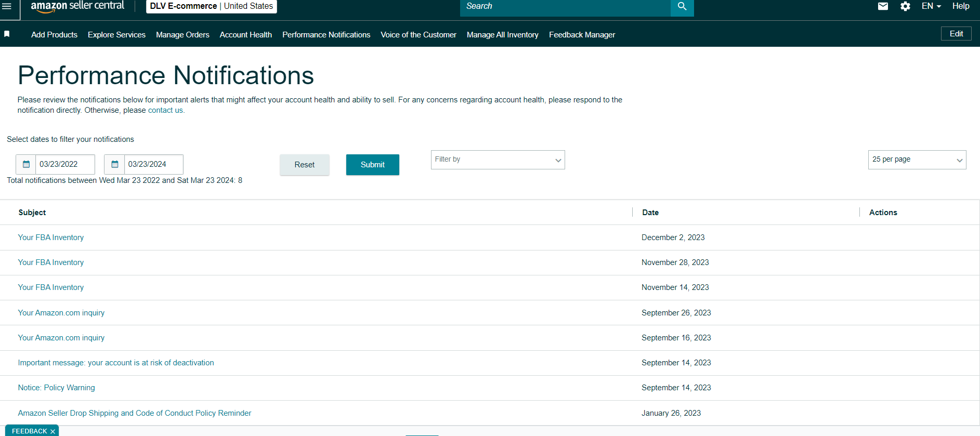
Task: Open the settings gear icon
Action: point(905,6)
